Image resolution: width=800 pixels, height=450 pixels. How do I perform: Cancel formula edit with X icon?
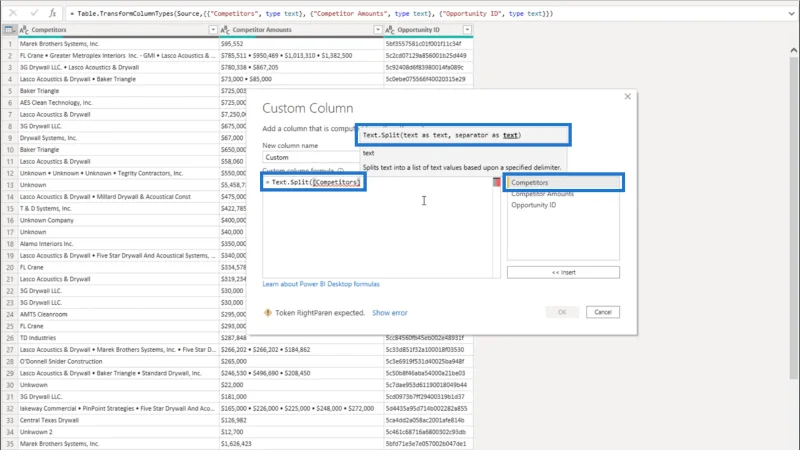click(x=13, y=13)
